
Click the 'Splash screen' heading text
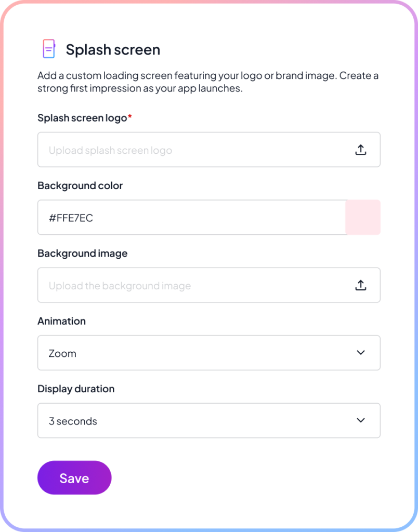click(113, 50)
